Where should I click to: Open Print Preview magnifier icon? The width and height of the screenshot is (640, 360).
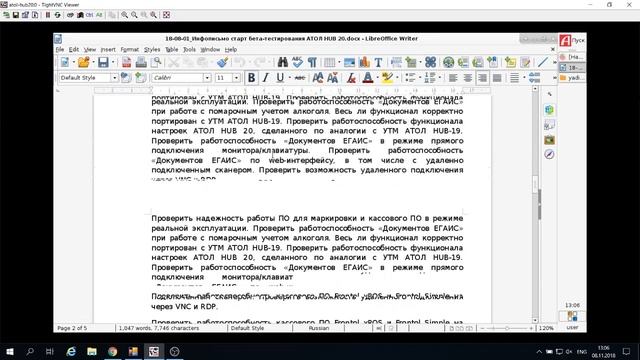pos(156,62)
